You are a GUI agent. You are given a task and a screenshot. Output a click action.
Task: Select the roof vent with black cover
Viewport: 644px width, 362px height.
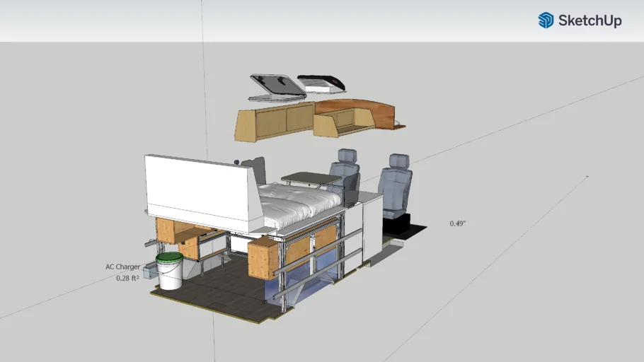click(x=322, y=83)
